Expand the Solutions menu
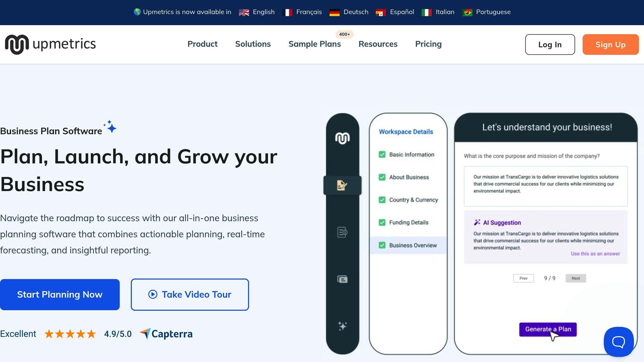The height and width of the screenshot is (362, 644). [253, 44]
